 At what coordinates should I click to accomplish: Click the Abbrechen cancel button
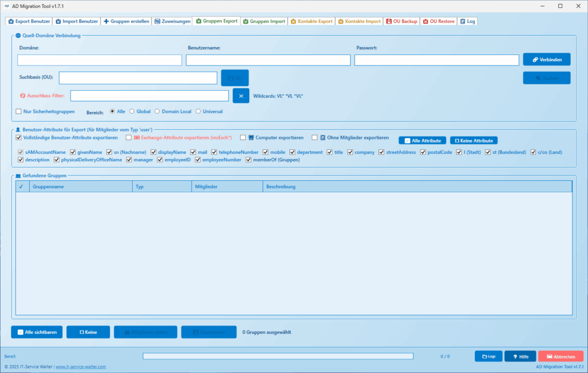560,356
